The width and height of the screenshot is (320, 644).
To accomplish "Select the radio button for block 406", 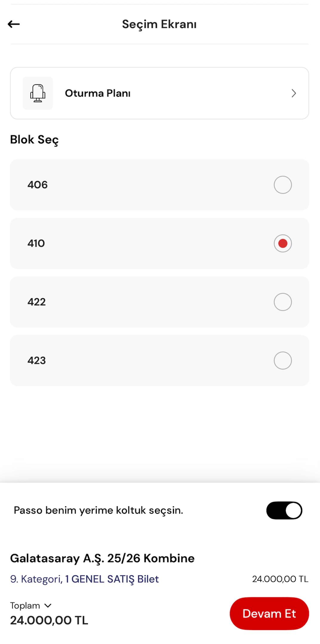I will click(282, 185).
